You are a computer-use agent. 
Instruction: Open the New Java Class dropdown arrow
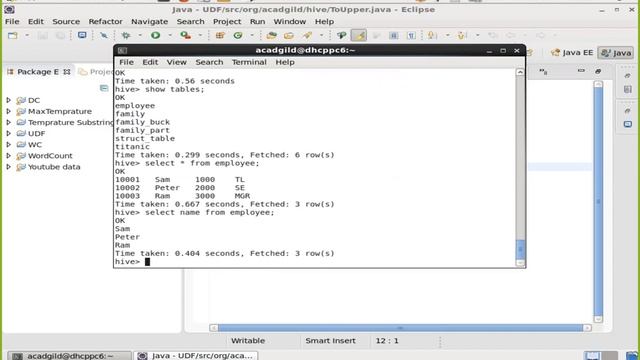coord(252,36)
